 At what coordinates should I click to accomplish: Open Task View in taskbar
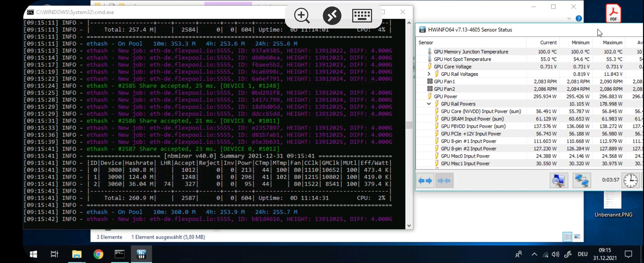tap(54, 254)
